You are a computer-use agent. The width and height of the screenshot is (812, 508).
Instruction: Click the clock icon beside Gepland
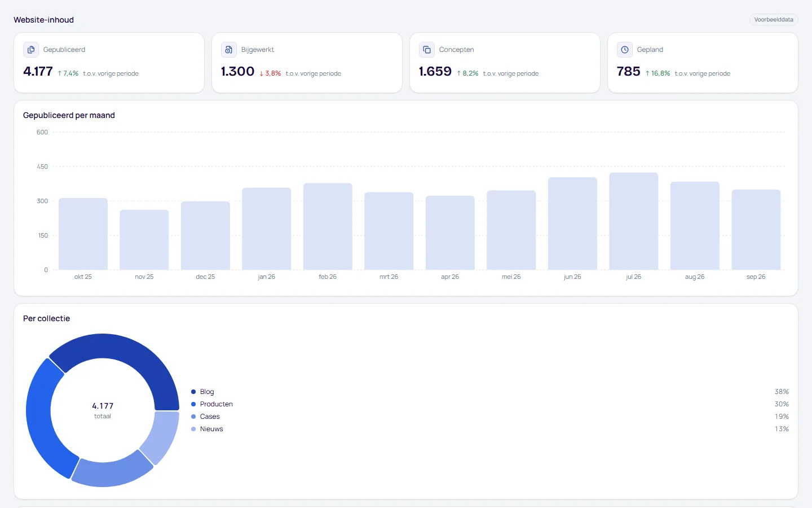(x=625, y=50)
